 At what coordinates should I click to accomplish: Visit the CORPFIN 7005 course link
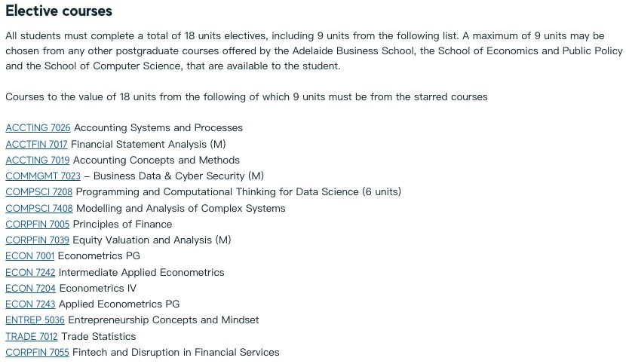[37, 224]
